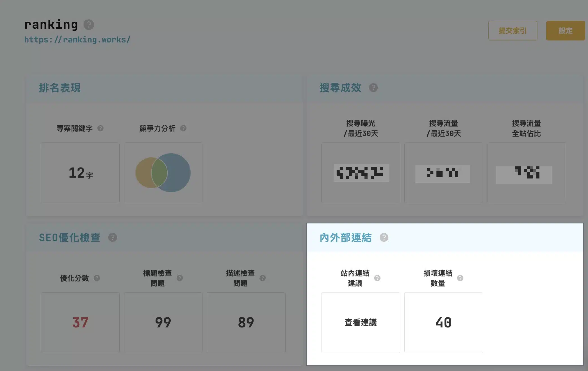Open the 12字 project keywords card
This screenshot has width=588, height=371.
(80, 173)
